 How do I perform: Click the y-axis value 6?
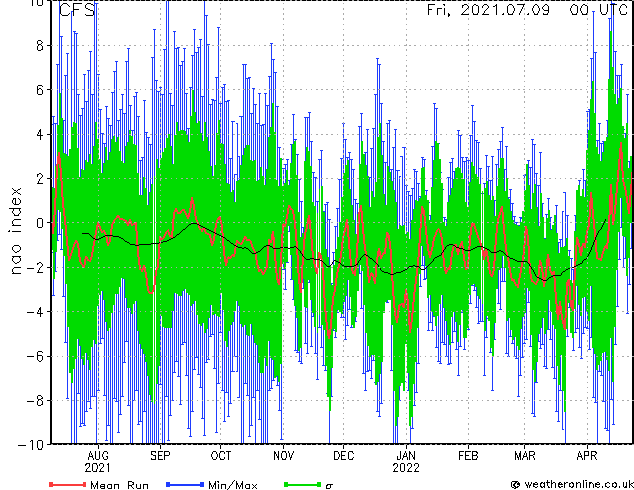pos(40,90)
